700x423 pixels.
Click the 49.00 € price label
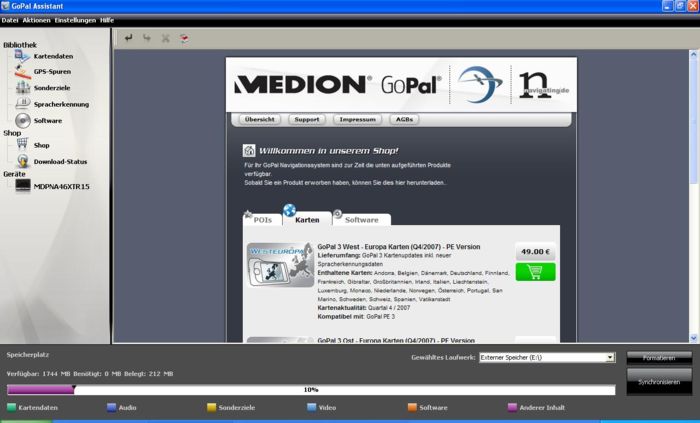[535, 252]
